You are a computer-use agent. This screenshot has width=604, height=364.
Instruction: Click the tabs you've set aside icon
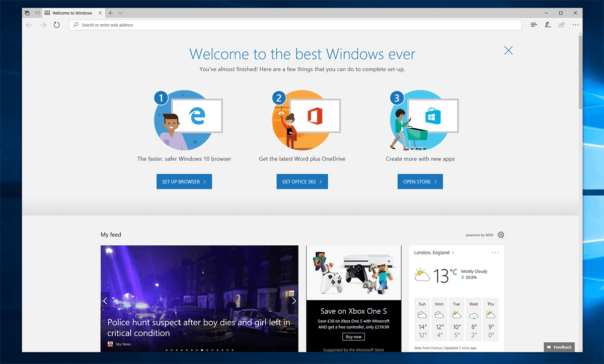click(x=27, y=13)
